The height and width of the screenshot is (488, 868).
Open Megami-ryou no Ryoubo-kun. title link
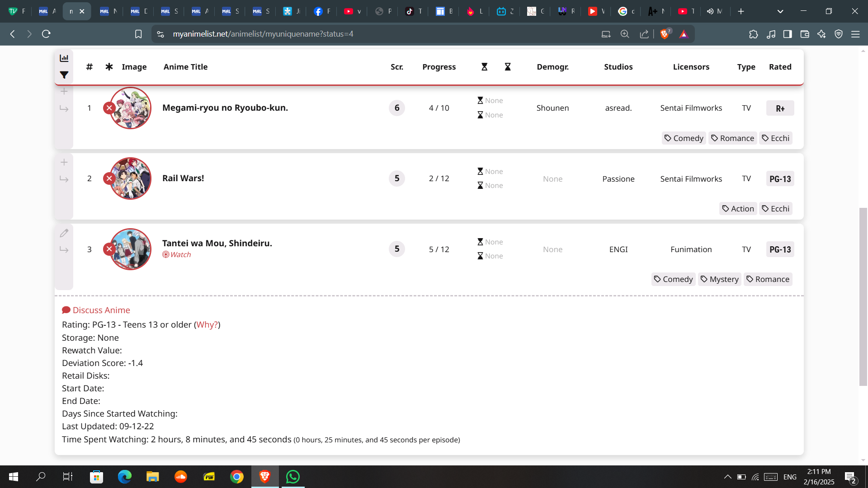click(225, 108)
